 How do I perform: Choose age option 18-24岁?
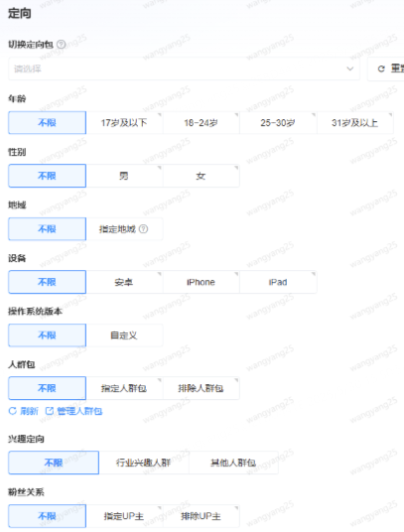click(x=202, y=122)
